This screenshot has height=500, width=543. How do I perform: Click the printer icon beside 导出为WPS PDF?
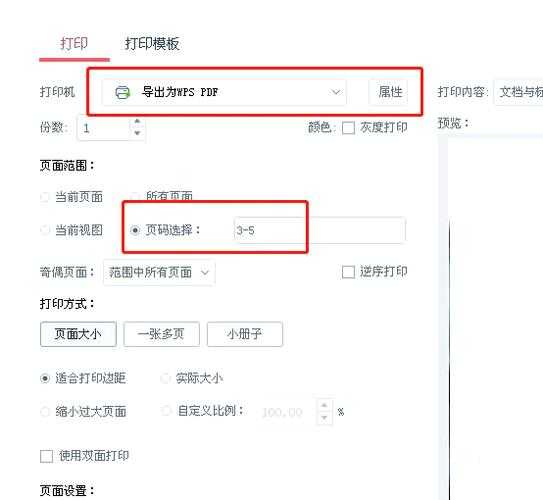(x=122, y=92)
